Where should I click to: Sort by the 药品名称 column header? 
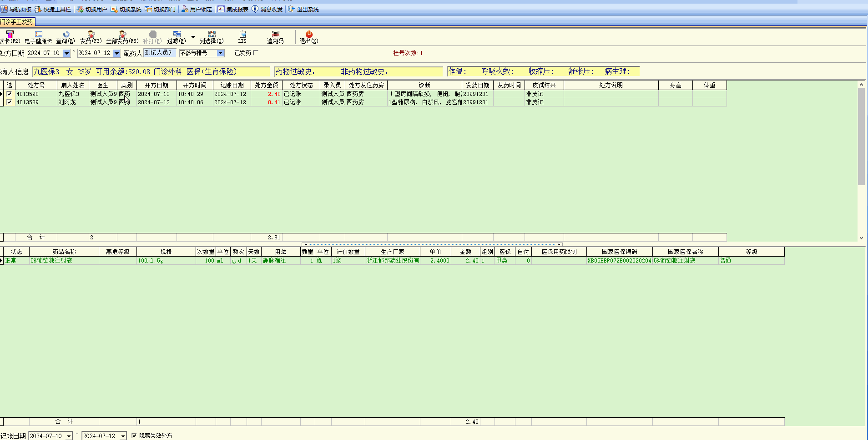coord(64,252)
